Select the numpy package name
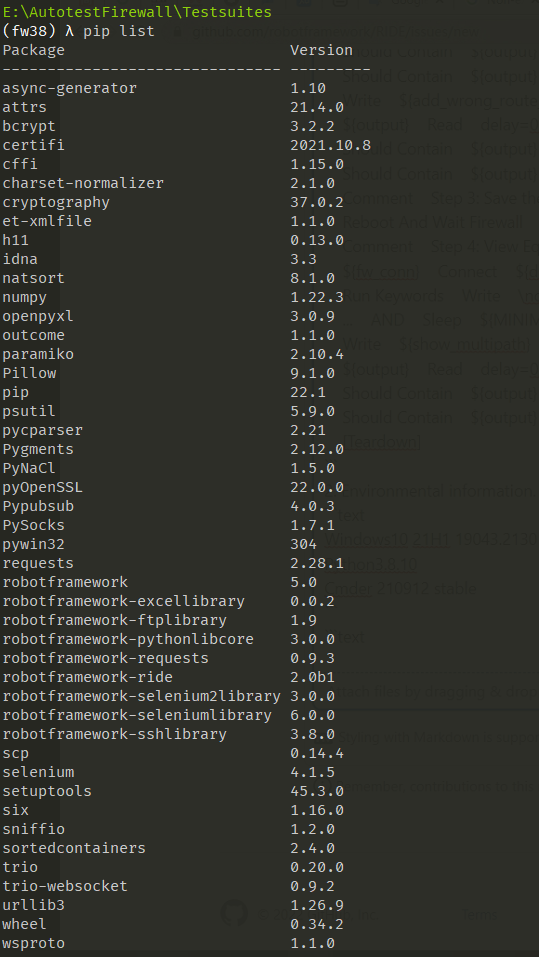539x957 pixels. coord(24,297)
